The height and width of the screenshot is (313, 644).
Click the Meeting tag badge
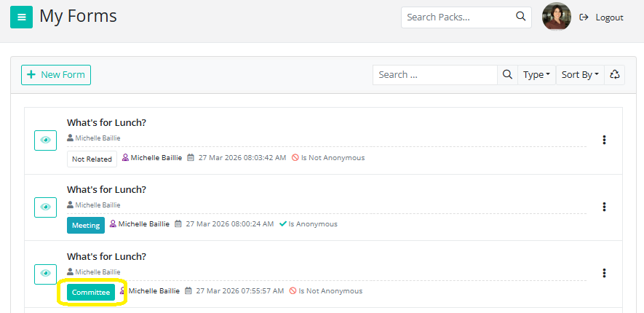86,226
